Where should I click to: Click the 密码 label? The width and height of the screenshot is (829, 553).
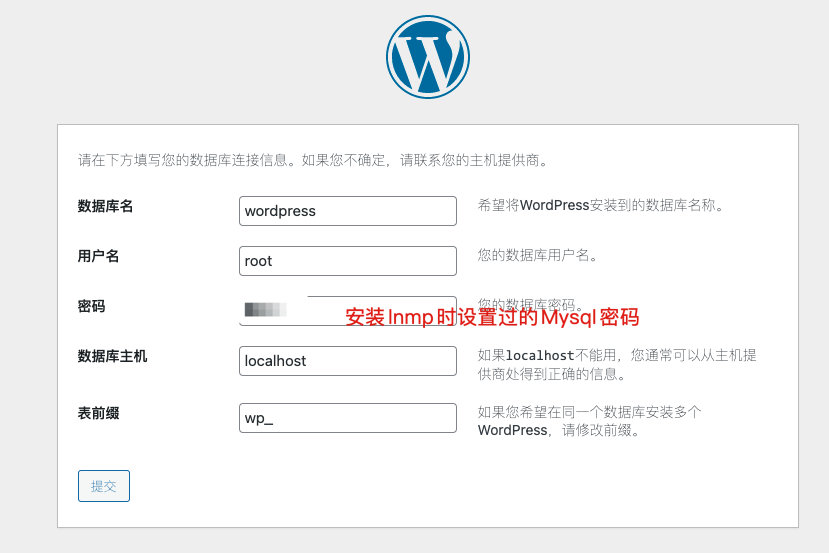click(91, 306)
